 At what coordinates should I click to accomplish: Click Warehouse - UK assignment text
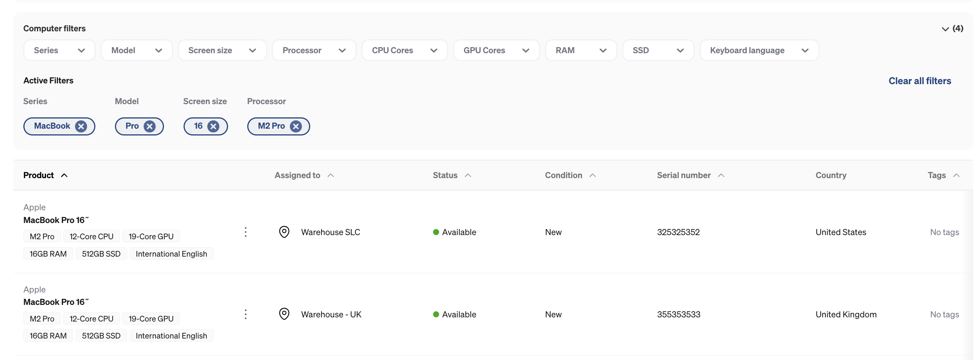tap(331, 314)
